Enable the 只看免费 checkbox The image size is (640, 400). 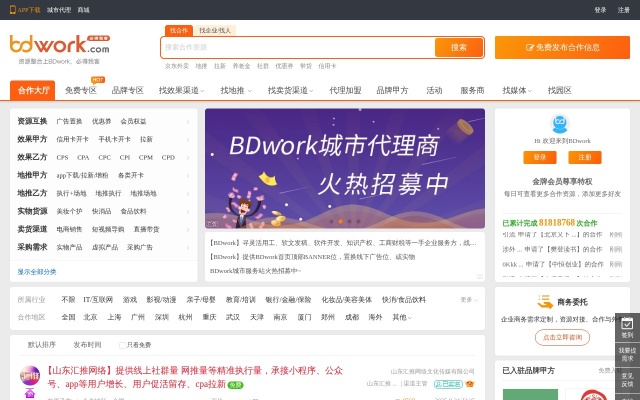tap(122, 345)
